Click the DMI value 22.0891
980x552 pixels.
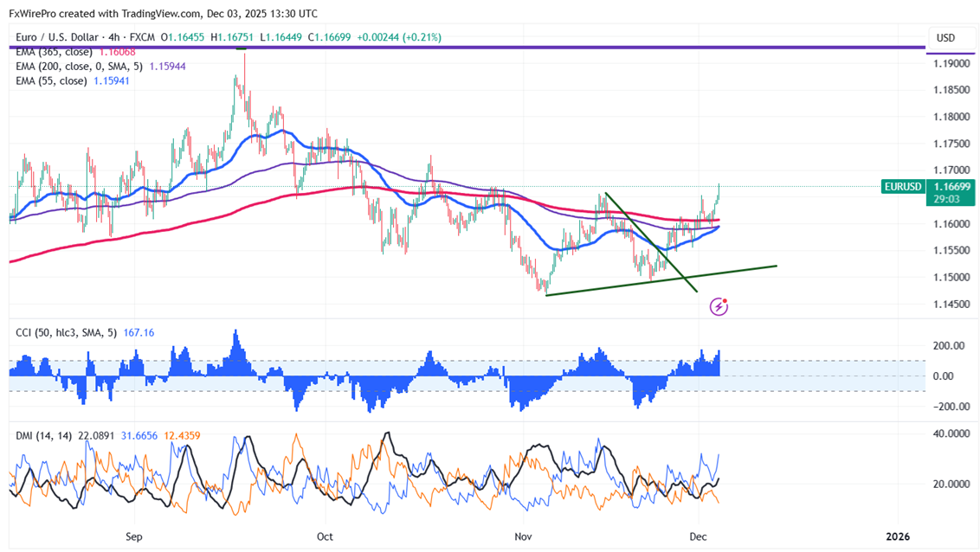tap(96, 436)
